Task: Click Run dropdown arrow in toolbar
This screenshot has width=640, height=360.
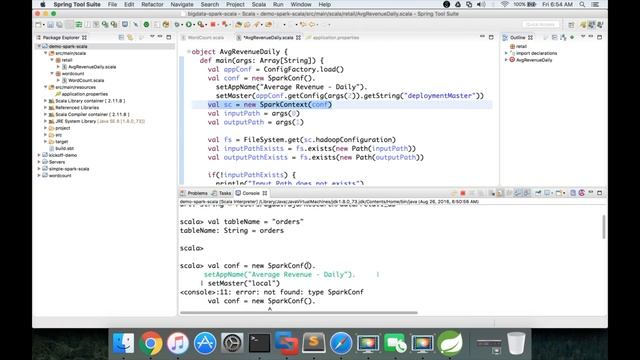Action: tap(194, 25)
